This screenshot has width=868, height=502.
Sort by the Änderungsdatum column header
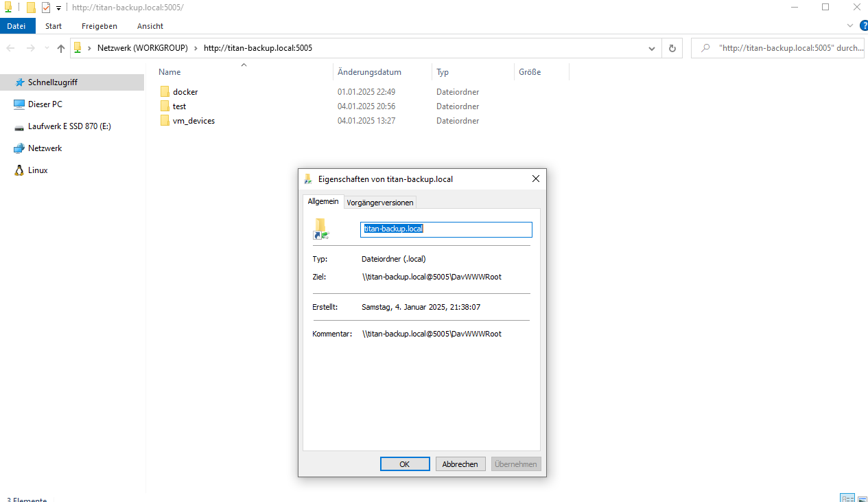(368, 72)
